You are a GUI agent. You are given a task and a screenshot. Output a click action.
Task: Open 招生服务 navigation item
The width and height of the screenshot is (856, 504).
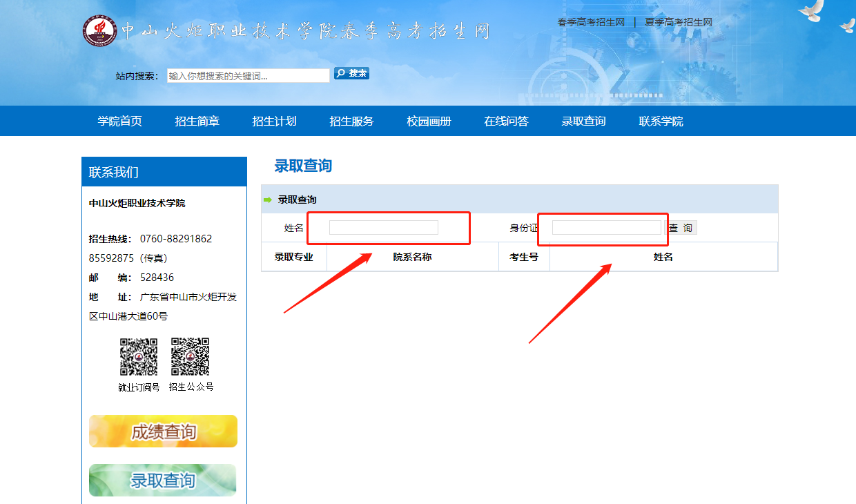[x=352, y=122]
